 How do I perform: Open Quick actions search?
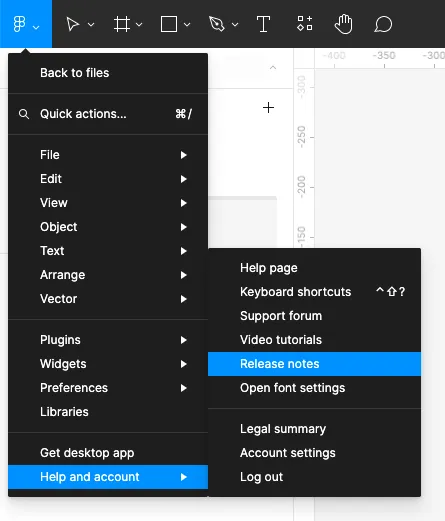point(108,114)
